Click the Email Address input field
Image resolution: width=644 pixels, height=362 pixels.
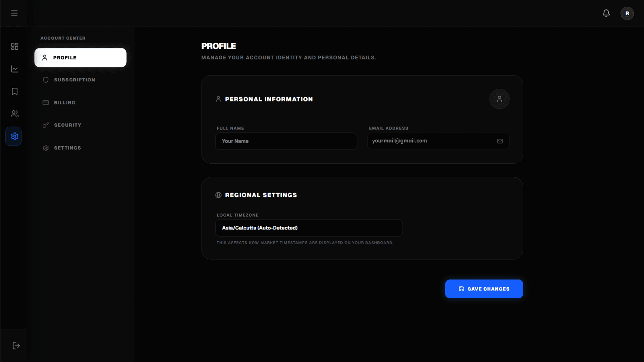(431, 141)
